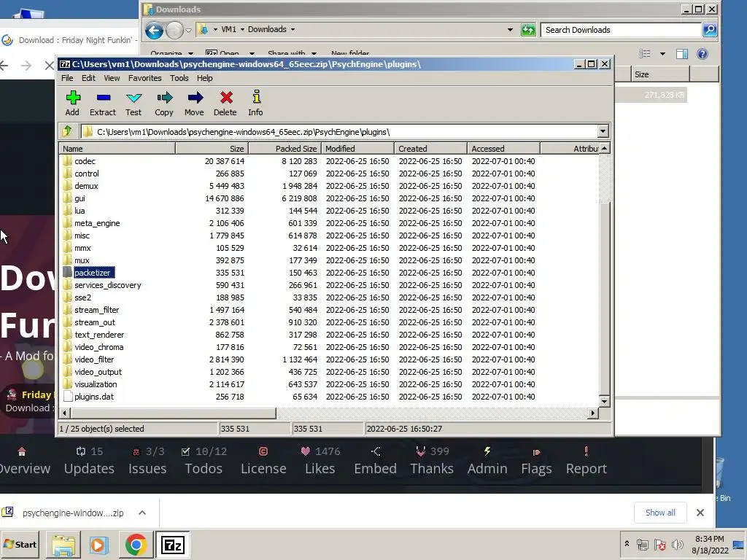Open the Favorites menu
Viewport: 747px width, 560px height.
(x=145, y=78)
